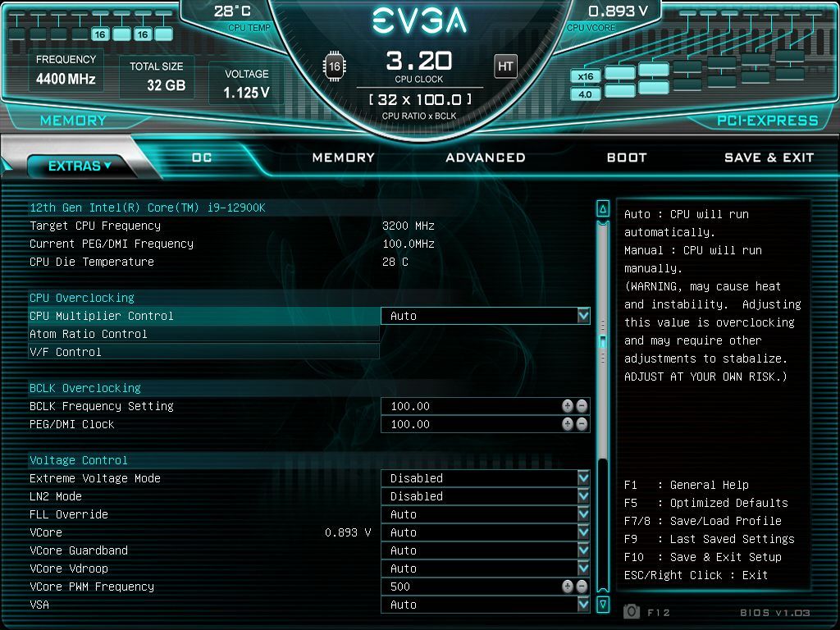Click the F5 Optimized Defaults help line
The height and width of the screenshot is (630, 840).
tap(706, 503)
